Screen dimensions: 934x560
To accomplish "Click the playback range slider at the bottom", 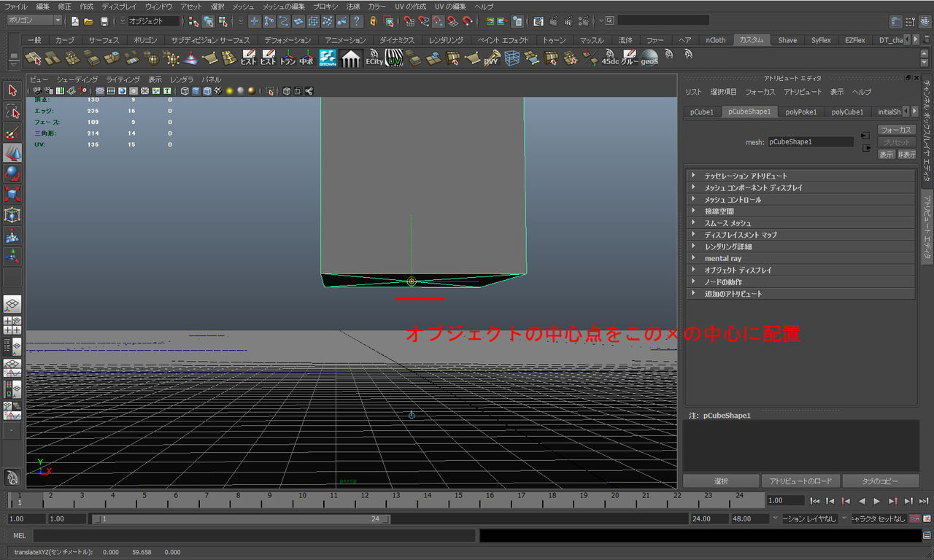I will coord(241,518).
